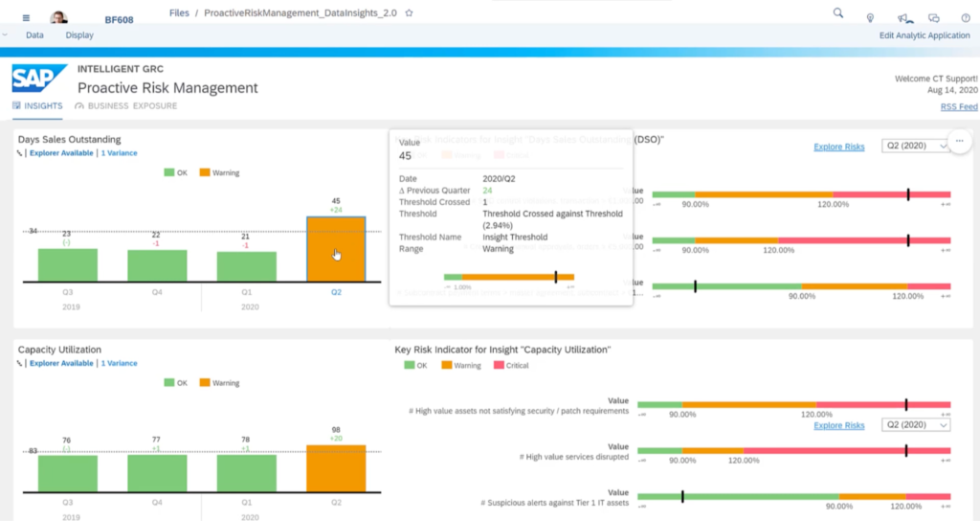Open the more actions ellipsis button
This screenshot has width=980, height=521.
point(959,141)
